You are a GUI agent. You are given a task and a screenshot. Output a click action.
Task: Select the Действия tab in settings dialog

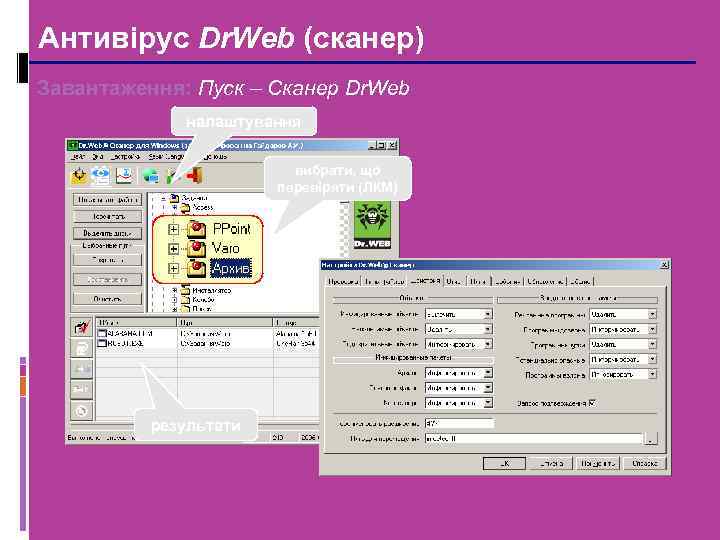425,280
